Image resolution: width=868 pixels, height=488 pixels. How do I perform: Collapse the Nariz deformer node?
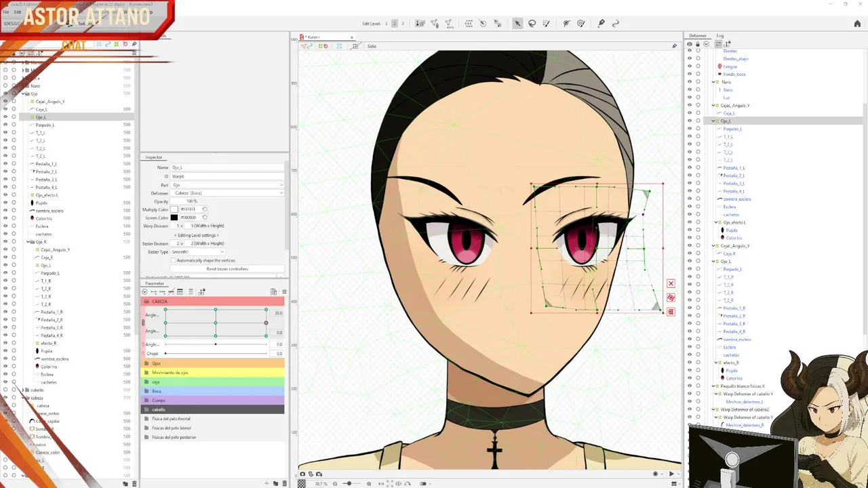[715, 82]
